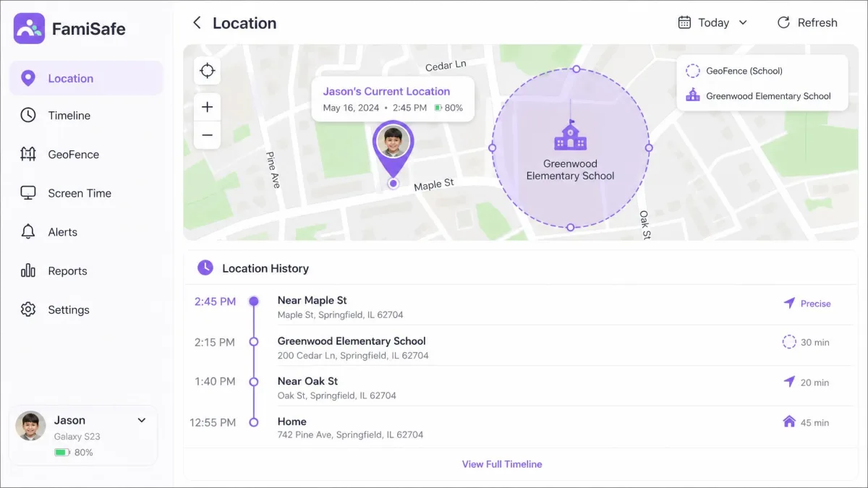This screenshot has width=868, height=488.
Task: Click the Refresh button label
Action: tap(817, 22)
